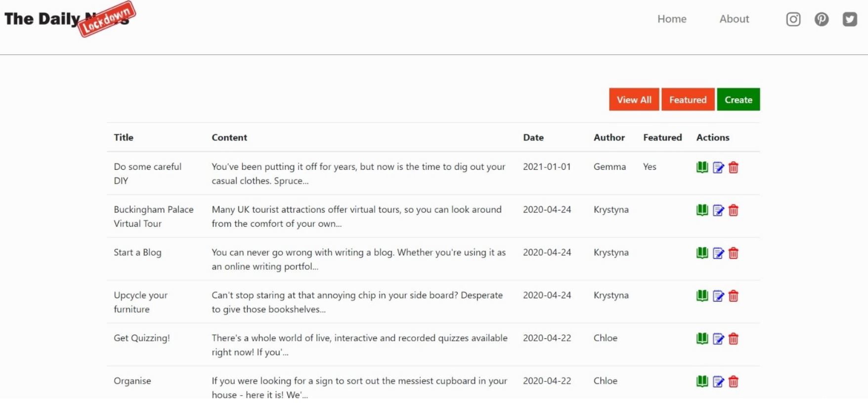The image size is (868, 407).
Task: Click the 'You've been putting it off' excerpt
Action: [358, 173]
